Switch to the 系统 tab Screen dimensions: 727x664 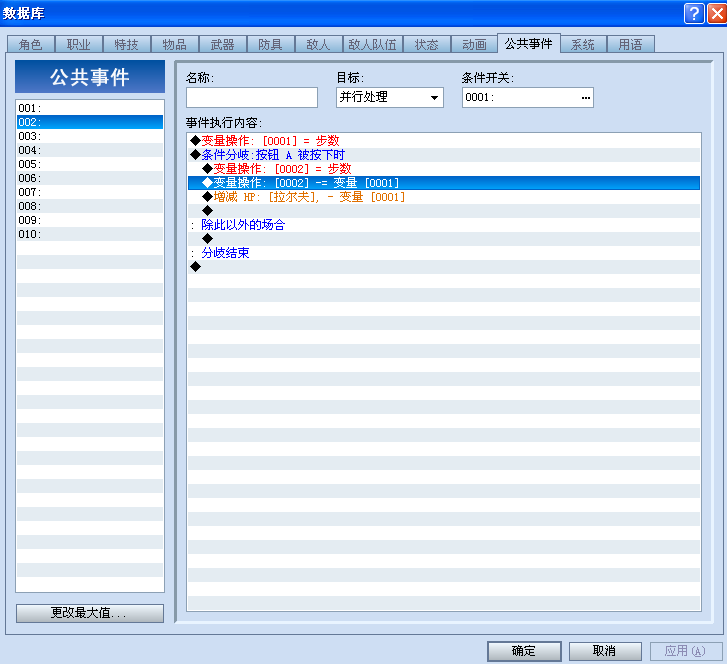[583, 45]
